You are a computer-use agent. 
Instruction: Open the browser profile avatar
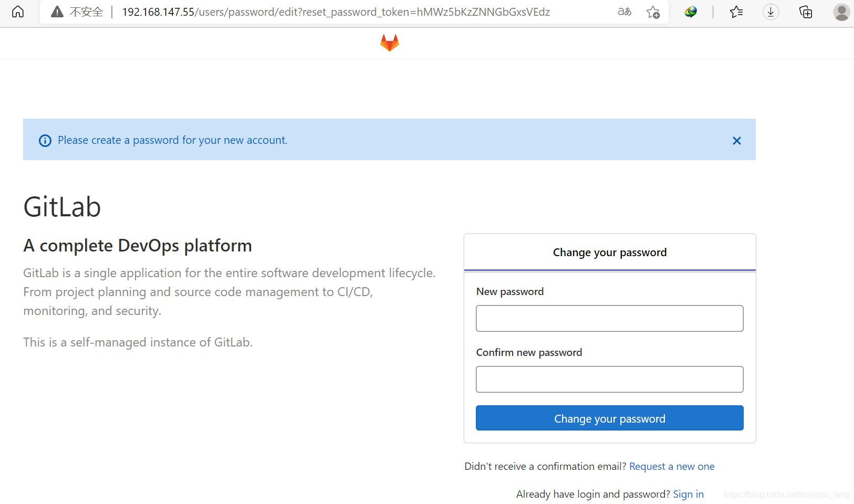841,12
